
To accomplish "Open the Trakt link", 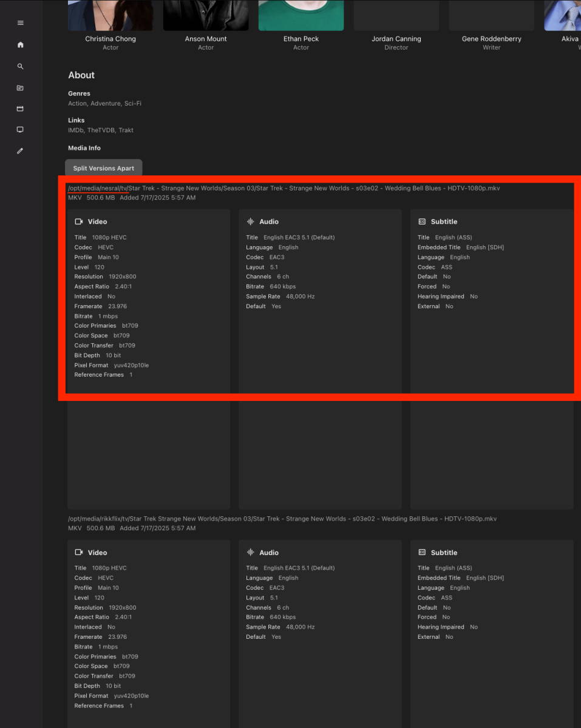I will 126,130.
